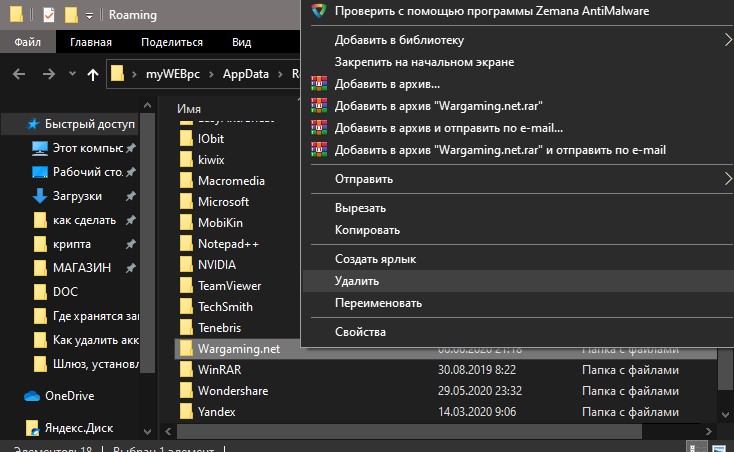
Task: Click WinRAR icon beside "Добавить в архив..."
Action: click(319, 84)
